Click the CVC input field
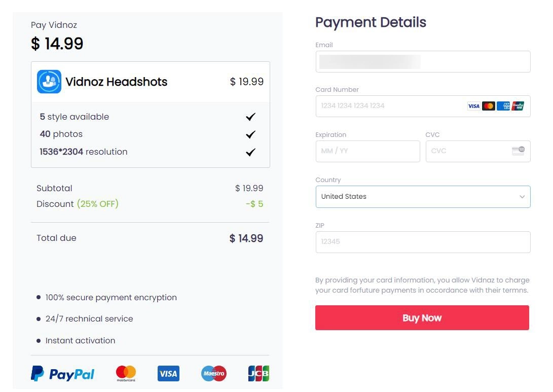 pos(466,151)
